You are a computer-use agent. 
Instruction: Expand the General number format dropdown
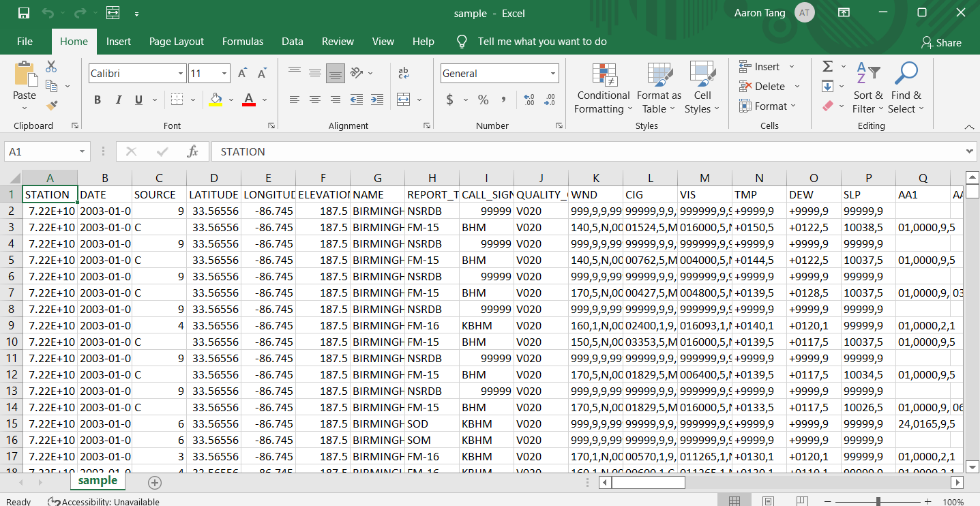coord(552,74)
